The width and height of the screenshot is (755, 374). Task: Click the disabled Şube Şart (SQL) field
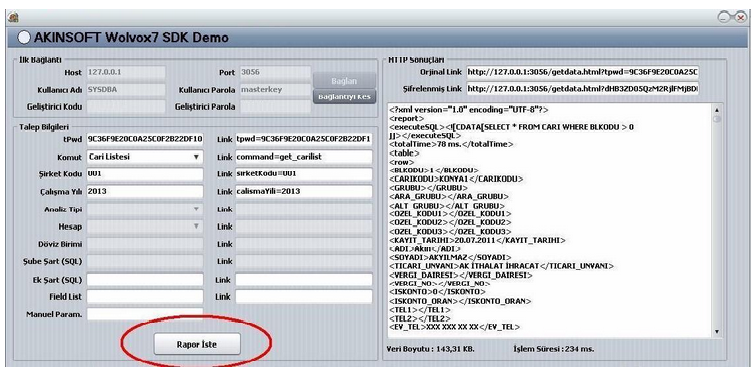145,261
